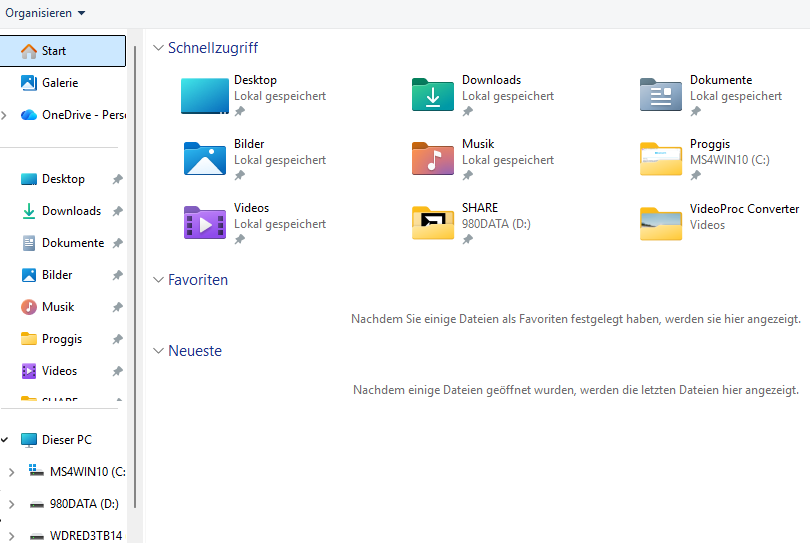Viewport: 810px width, 548px height.
Task: Open SHARE folder tile on 980DATA
Action: coord(471,224)
